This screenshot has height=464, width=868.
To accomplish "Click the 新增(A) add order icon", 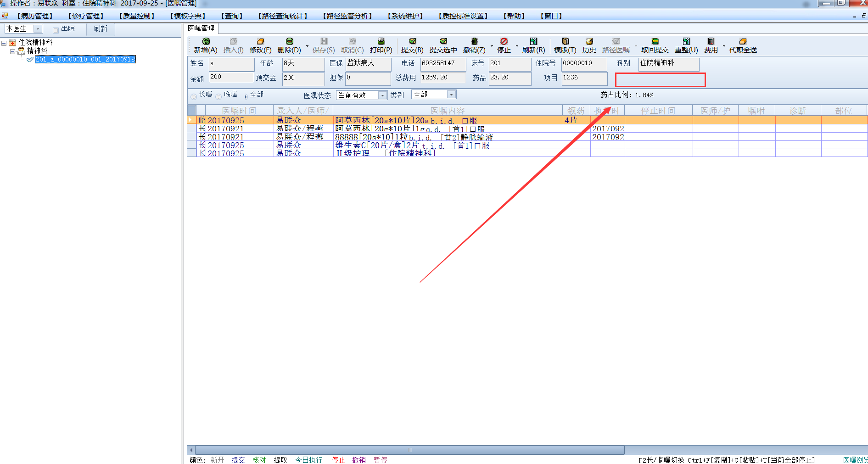I will point(206,41).
